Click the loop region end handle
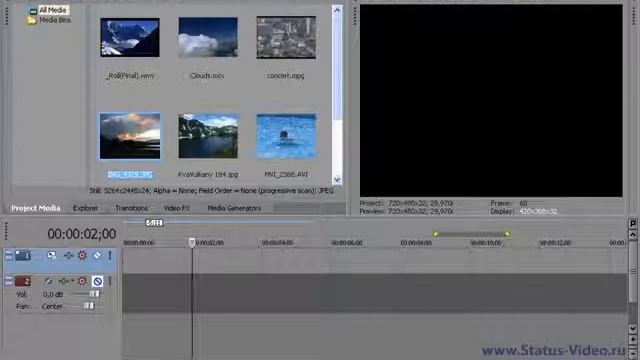This screenshot has height=360, width=640. click(507, 234)
